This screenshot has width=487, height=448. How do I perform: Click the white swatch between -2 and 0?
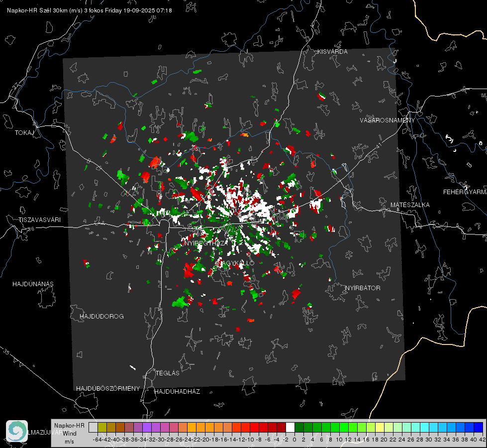[290, 427]
